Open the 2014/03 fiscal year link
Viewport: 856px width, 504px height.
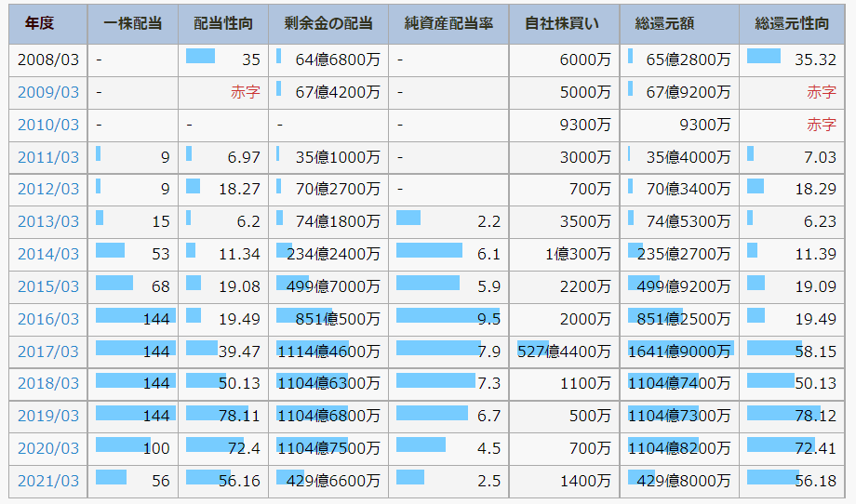pyautogui.click(x=48, y=254)
